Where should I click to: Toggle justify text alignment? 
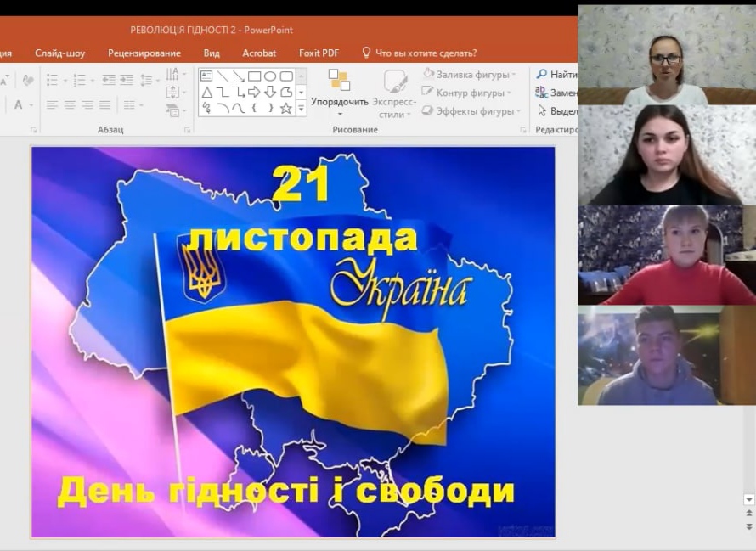click(104, 105)
